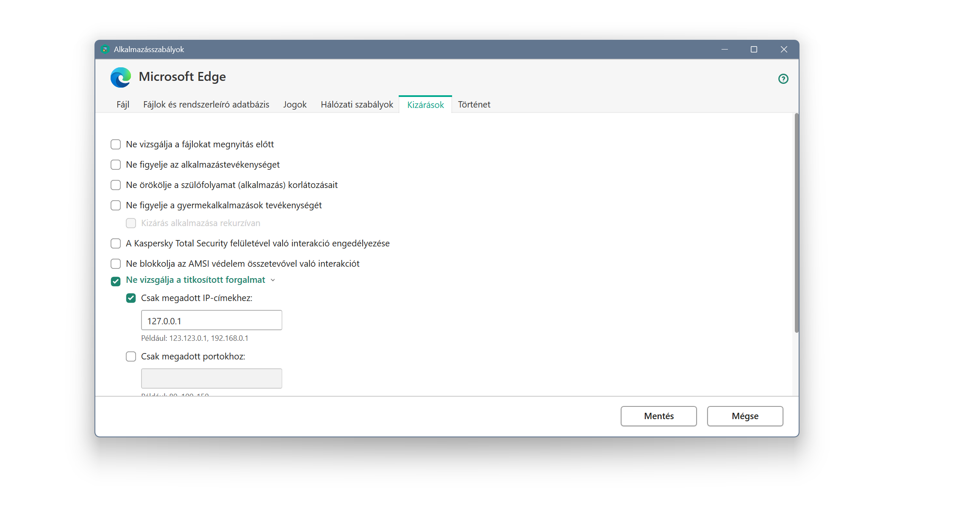Click the vertical scrollbar thumb
Viewport: 980px width, 511px height.
point(797,223)
